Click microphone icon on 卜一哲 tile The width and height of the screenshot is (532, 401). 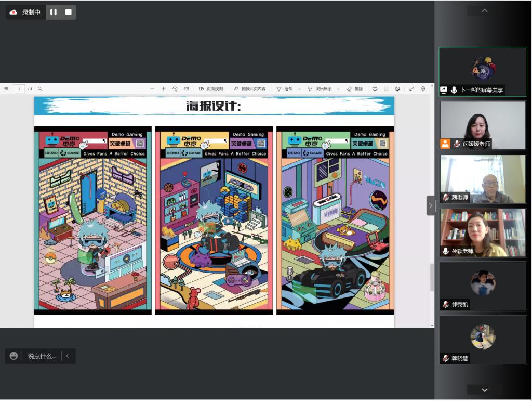[x=454, y=90]
